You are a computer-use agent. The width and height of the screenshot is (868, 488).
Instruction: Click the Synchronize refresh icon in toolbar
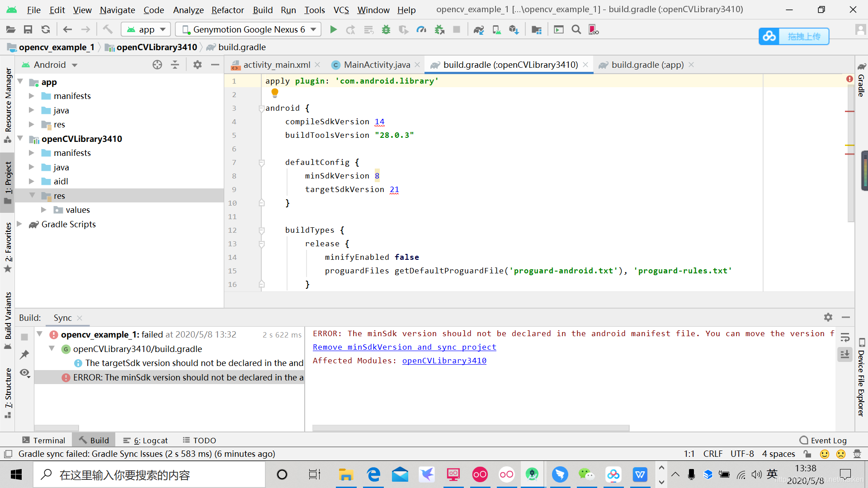[46, 30]
